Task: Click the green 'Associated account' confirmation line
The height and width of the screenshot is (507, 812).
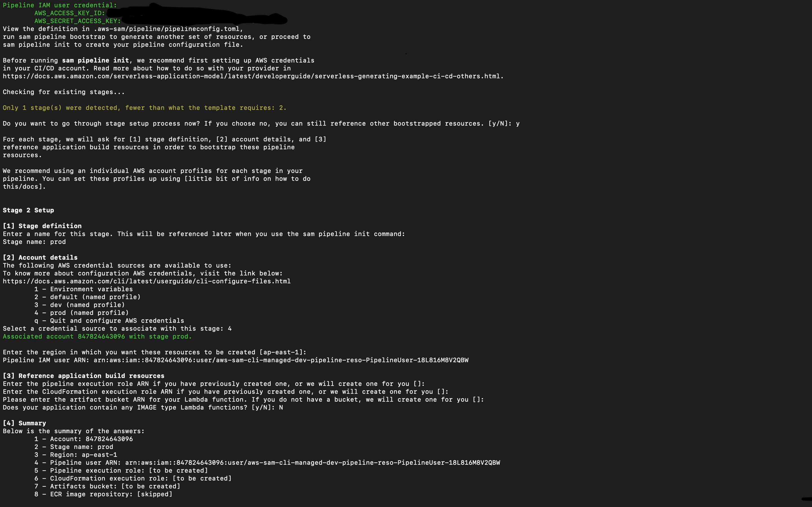Action: tap(97, 336)
